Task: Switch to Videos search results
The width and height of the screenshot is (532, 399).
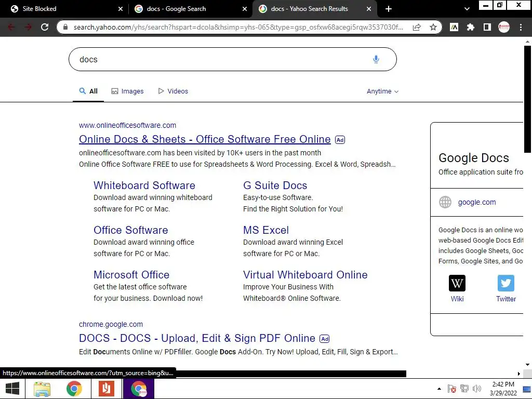Action: click(x=173, y=91)
